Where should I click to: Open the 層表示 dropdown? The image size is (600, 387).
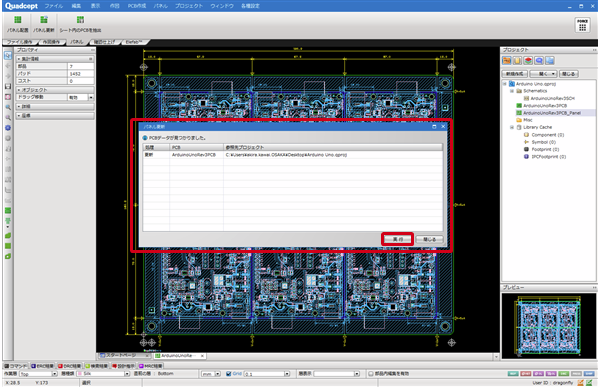357,374
